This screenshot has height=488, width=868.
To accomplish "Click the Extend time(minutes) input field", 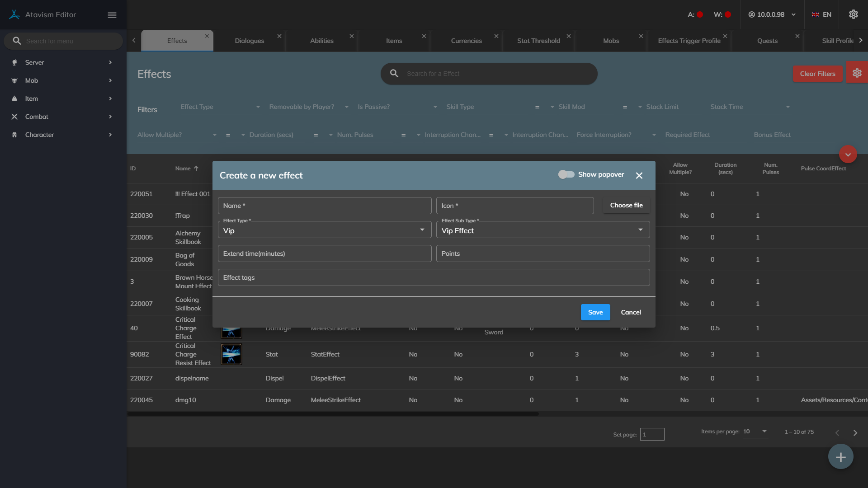I will (324, 253).
